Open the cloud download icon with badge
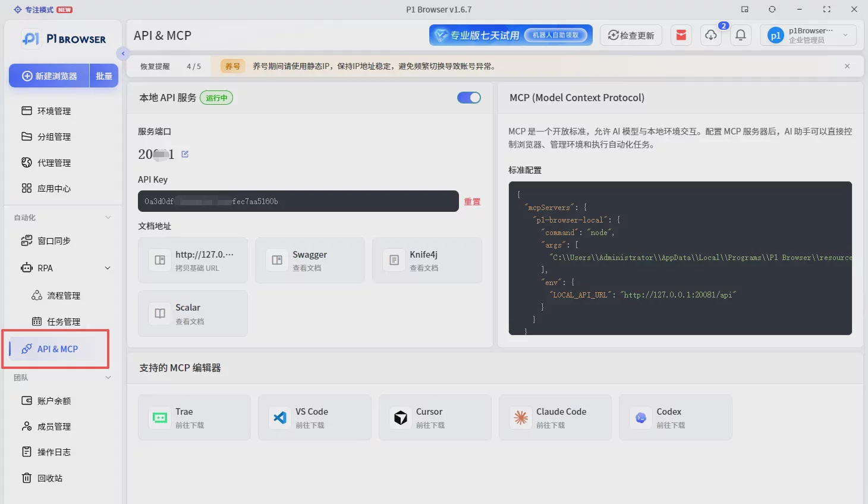This screenshot has width=868, height=504. [x=711, y=35]
